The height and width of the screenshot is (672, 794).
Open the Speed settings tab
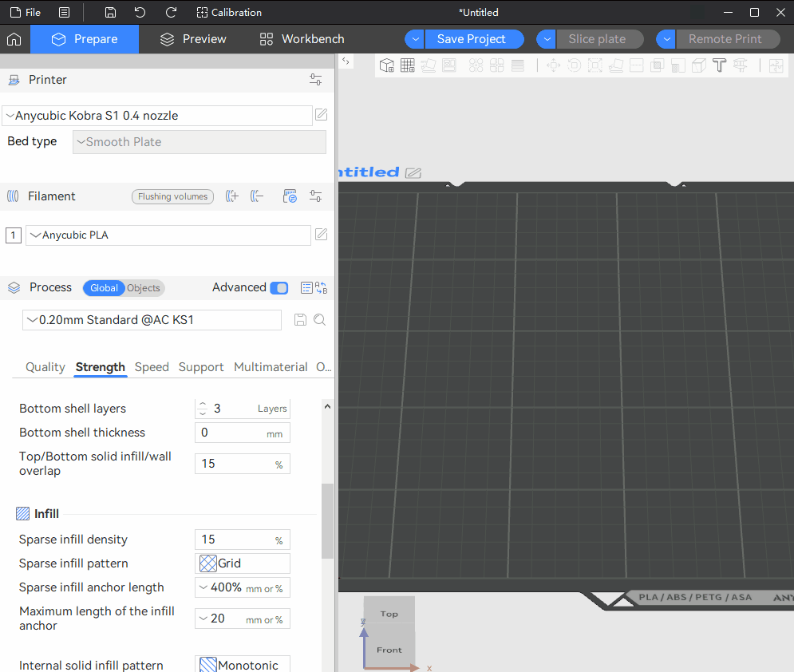152,366
